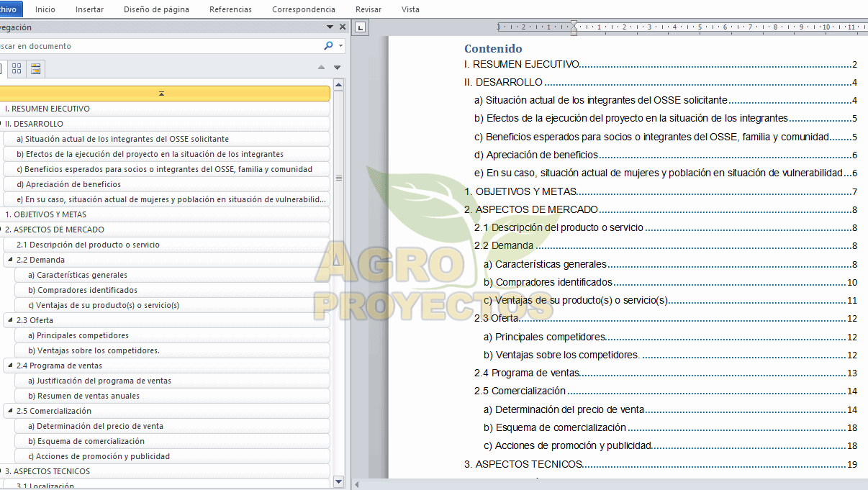Select 3. ASPECTOS TECNICOS in navigation pane
Image resolution: width=868 pixels, height=490 pixels.
(x=165, y=471)
